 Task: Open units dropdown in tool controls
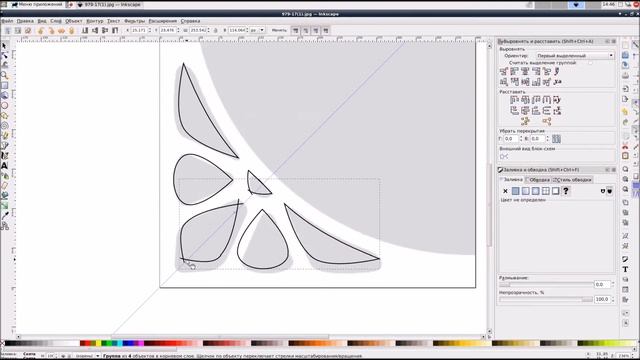pyautogui.click(x=257, y=31)
